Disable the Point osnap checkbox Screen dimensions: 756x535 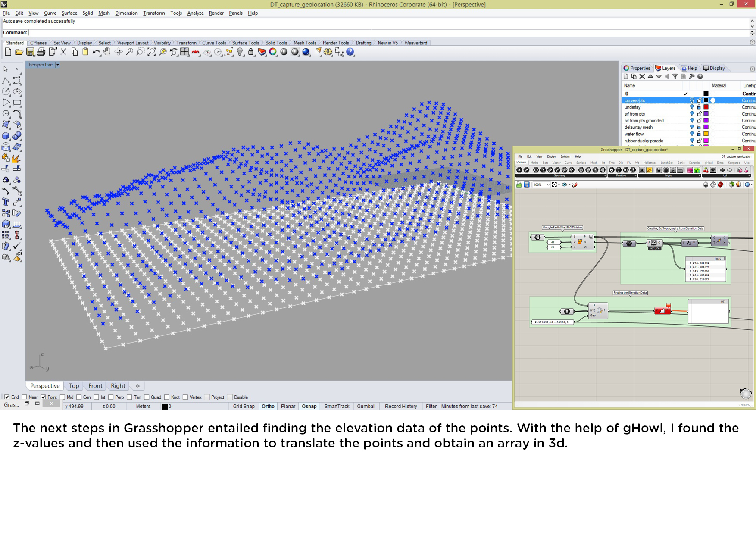coord(43,397)
